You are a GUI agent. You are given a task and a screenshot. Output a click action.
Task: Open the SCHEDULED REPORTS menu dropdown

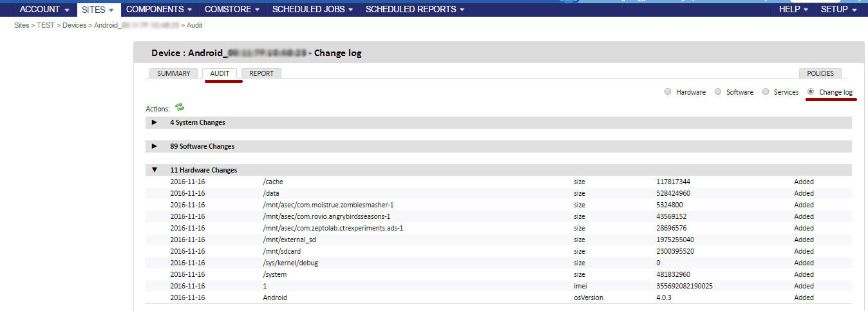[415, 10]
